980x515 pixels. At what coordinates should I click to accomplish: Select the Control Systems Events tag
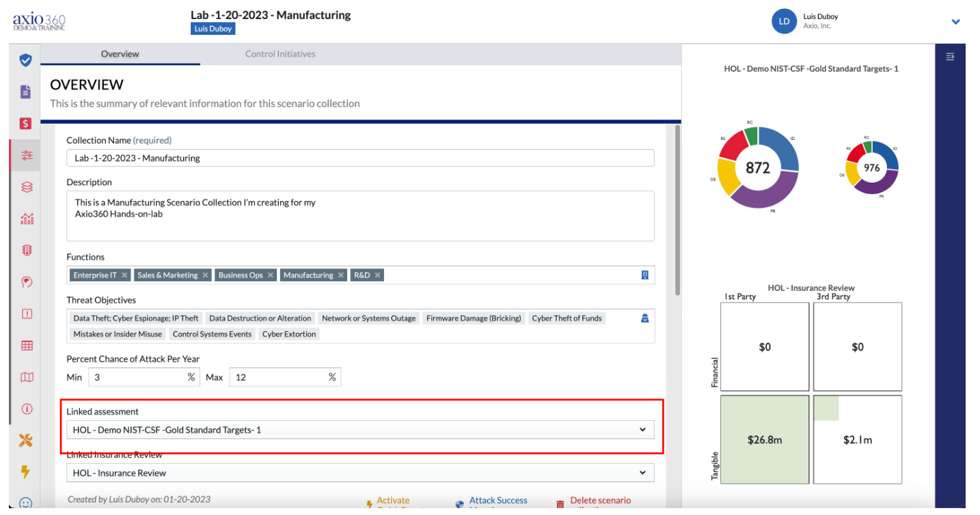[x=212, y=334]
